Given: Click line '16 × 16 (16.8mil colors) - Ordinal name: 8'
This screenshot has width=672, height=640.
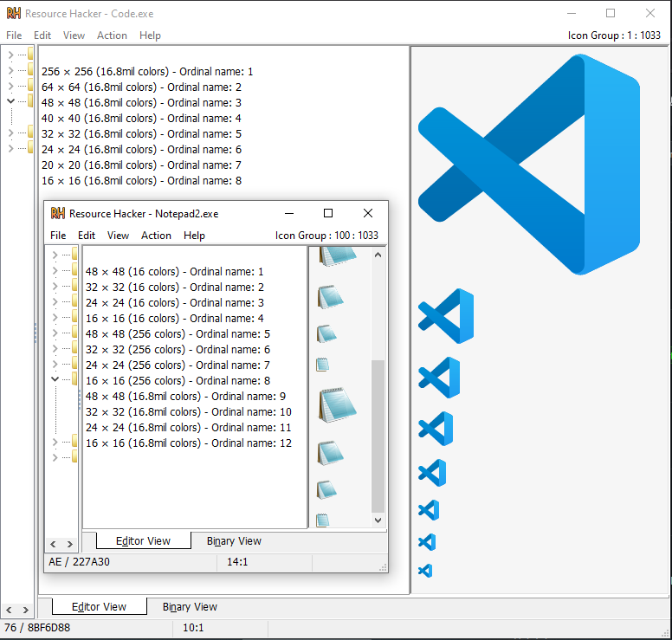Looking at the screenshot, I should 141,180.
